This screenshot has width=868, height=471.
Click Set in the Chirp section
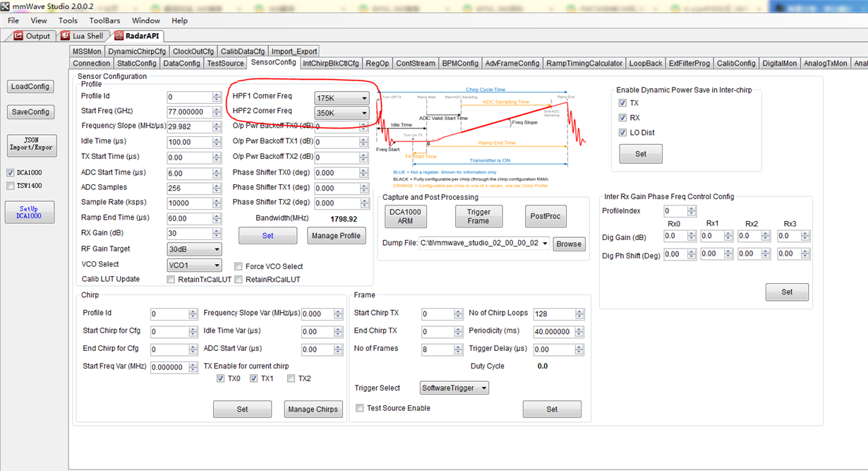[242, 409]
